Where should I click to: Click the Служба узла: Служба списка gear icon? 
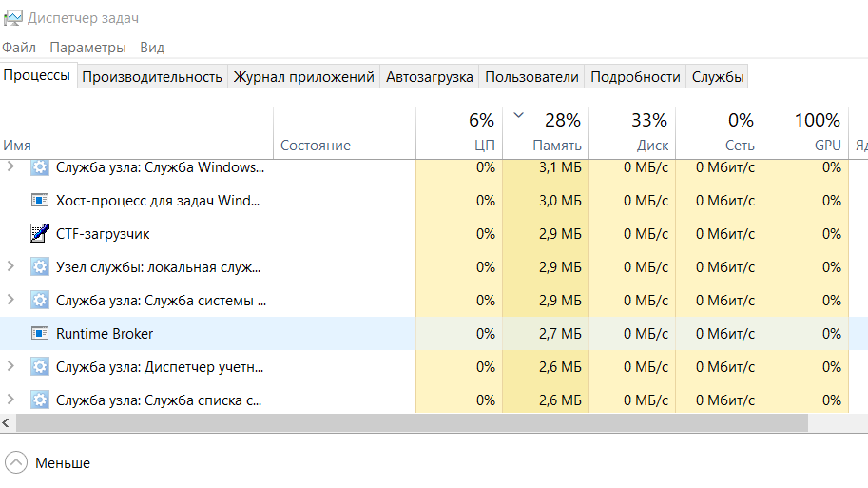coord(39,400)
